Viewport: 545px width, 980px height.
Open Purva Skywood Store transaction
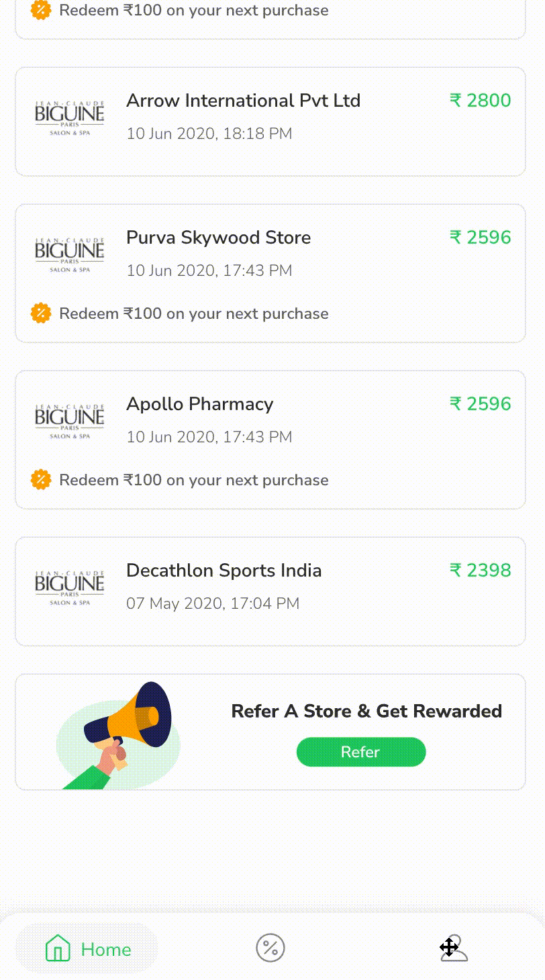218,238
